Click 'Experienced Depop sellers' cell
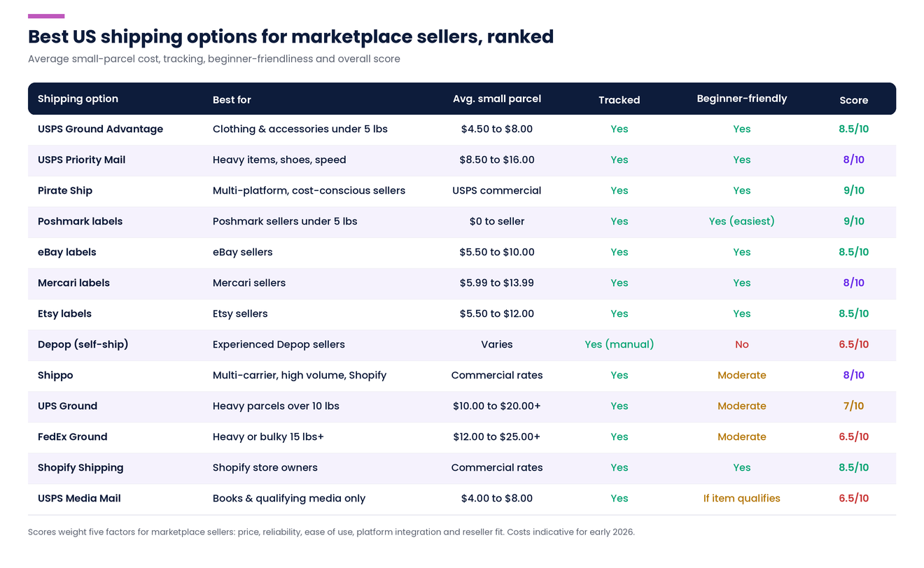Image resolution: width=924 pixels, height=568 pixels. tap(279, 344)
